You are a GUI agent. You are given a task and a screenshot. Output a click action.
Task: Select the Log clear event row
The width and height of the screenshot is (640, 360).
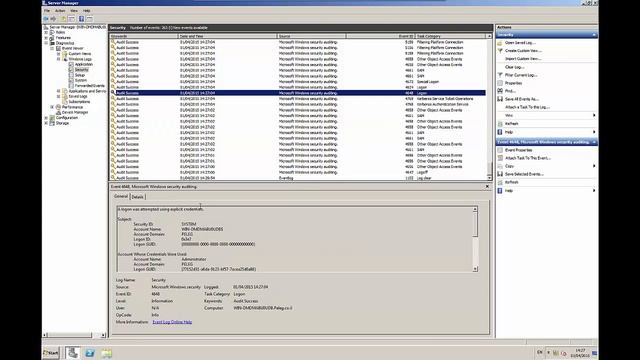coord(298,178)
